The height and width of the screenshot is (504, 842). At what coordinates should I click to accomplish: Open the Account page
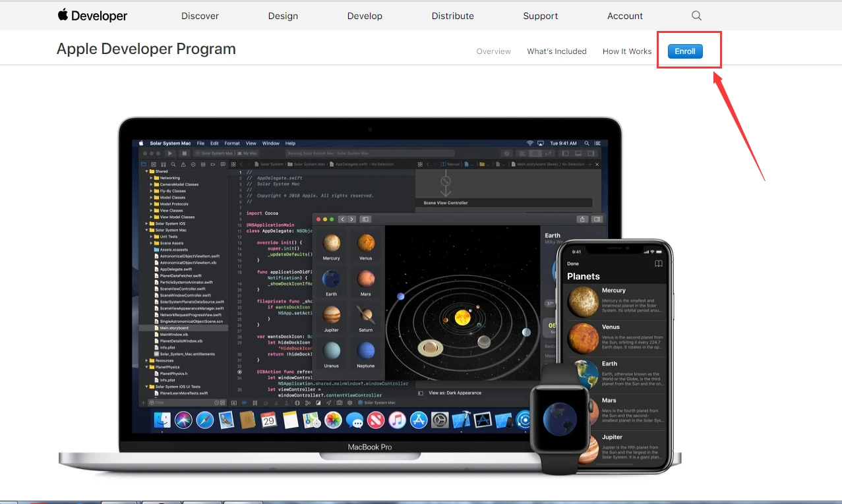pos(625,16)
